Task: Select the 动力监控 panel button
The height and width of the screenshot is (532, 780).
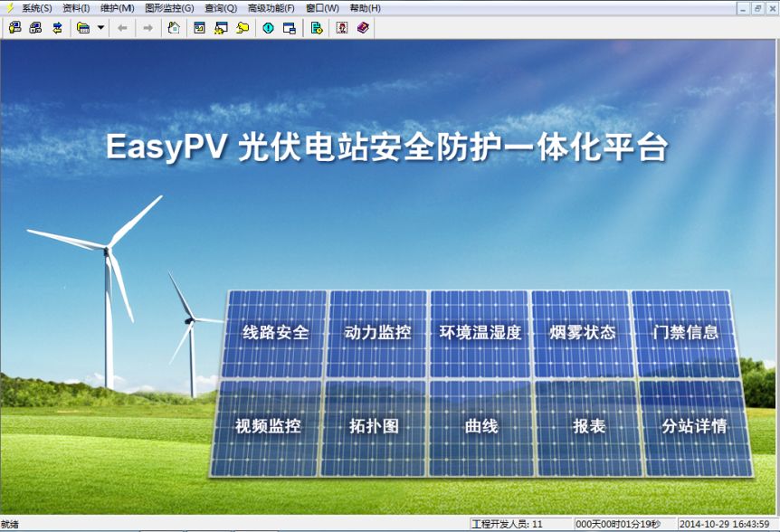Action: [x=378, y=333]
